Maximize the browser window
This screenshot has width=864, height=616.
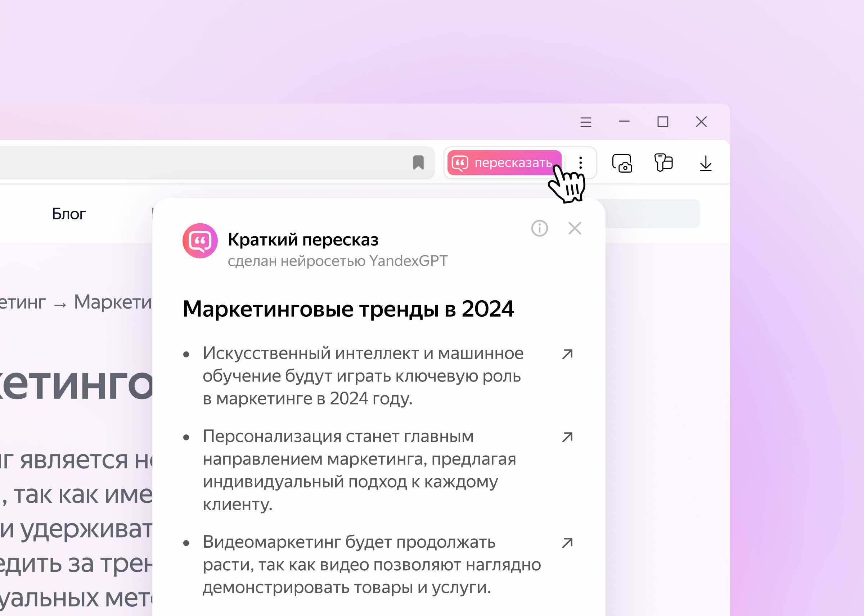pos(662,122)
